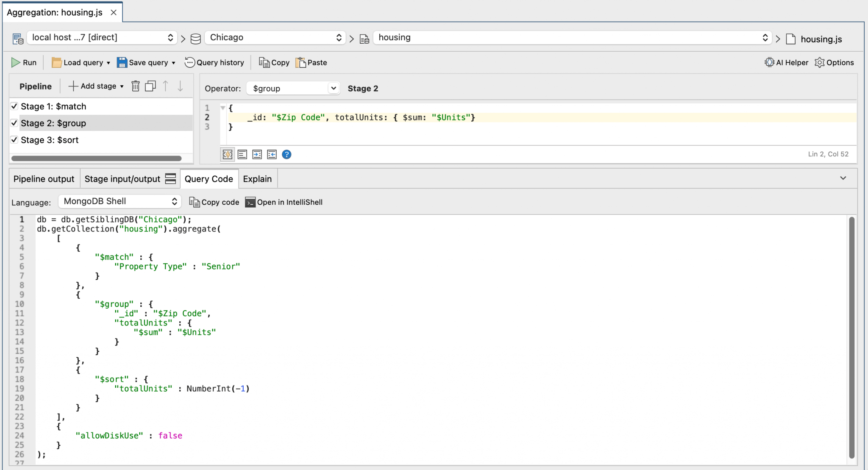Uncheck Stage 1: $match checkbox
Image resolution: width=868 pixels, height=470 pixels.
(14, 106)
